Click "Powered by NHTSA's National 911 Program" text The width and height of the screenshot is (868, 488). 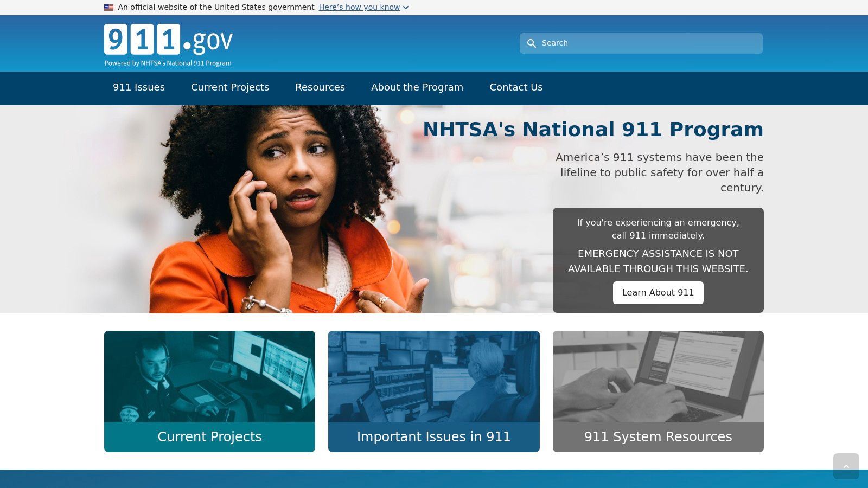(x=167, y=63)
